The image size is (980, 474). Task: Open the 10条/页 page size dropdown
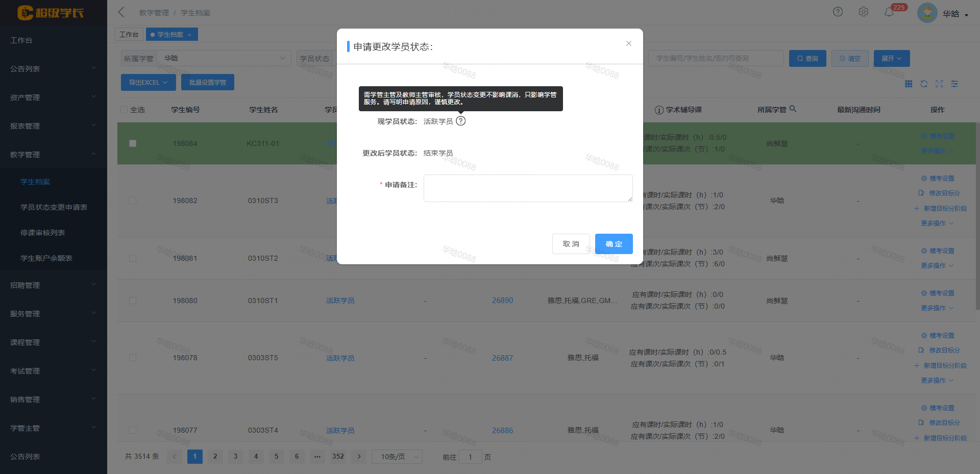point(397,456)
